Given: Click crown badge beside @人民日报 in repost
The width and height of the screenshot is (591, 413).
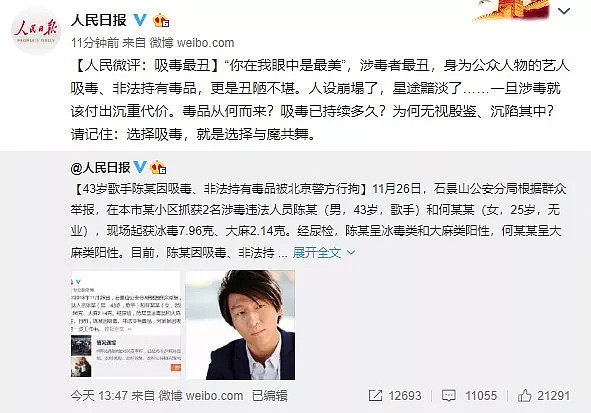Looking at the screenshot, I should pyautogui.click(x=158, y=167).
